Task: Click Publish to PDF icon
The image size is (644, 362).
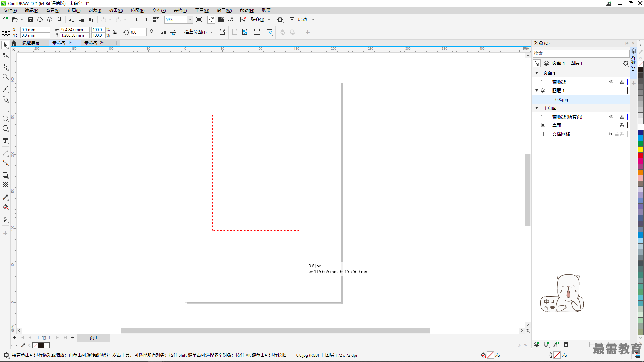Action: pyautogui.click(x=156, y=20)
